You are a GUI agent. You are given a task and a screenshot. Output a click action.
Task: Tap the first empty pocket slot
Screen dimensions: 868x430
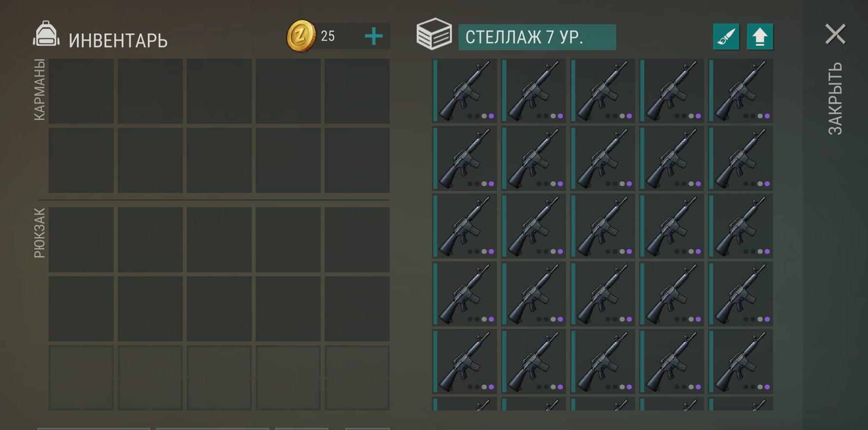click(x=81, y=91)
